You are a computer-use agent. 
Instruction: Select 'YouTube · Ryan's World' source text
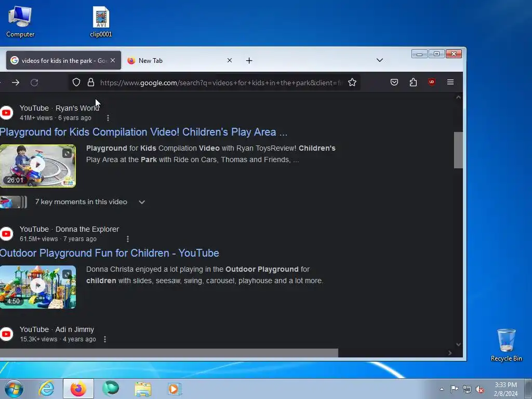pos(59,108)
